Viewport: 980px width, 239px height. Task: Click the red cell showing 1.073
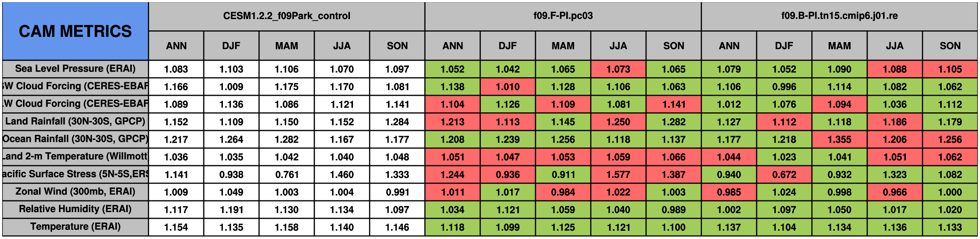coord(618,69)
